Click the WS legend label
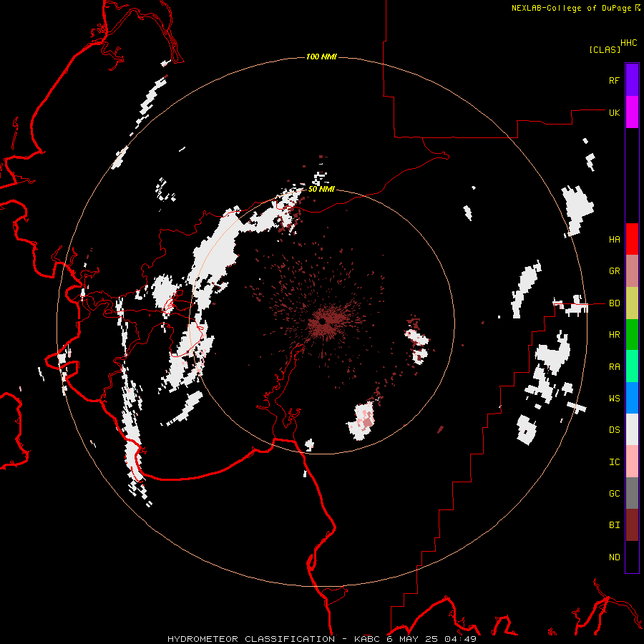The image size is (644, 644). pyautogui.click(x=614, y=398)
